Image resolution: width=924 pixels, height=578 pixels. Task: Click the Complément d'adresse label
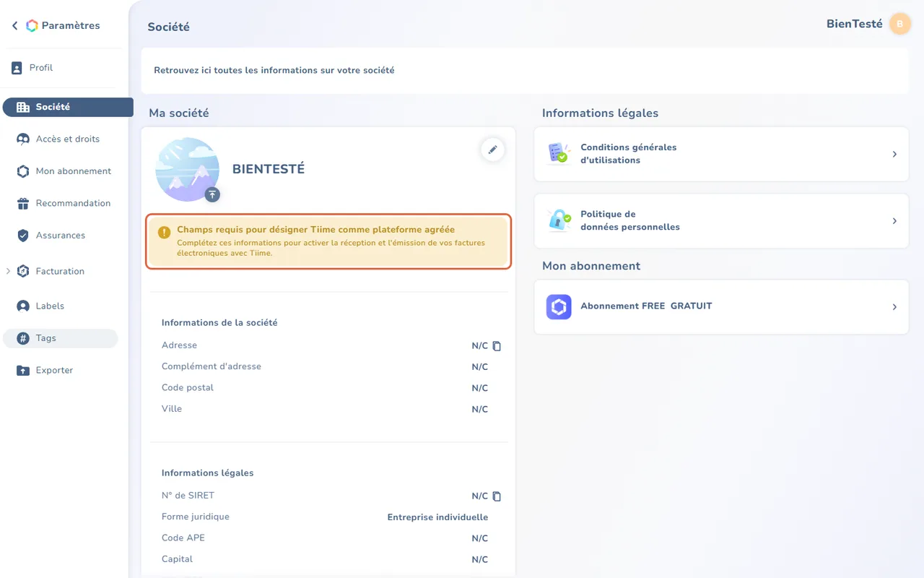pos(212,367)
